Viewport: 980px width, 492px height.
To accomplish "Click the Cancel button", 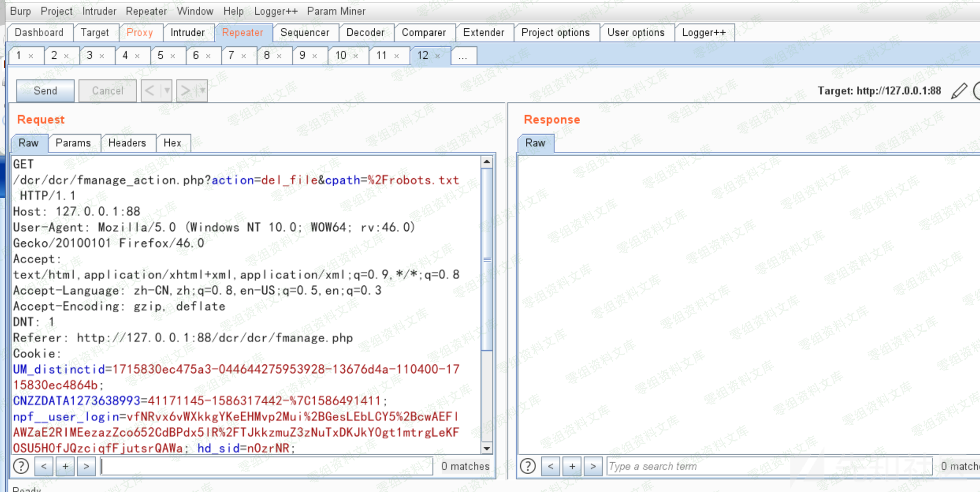I will coord(107,91).
